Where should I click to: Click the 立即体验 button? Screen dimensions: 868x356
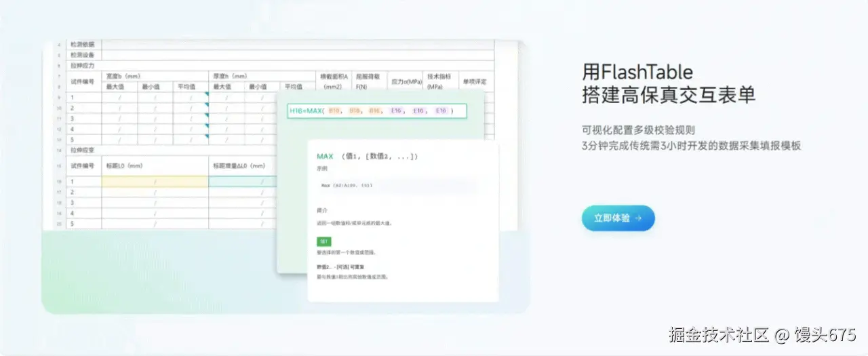point(618,218)
